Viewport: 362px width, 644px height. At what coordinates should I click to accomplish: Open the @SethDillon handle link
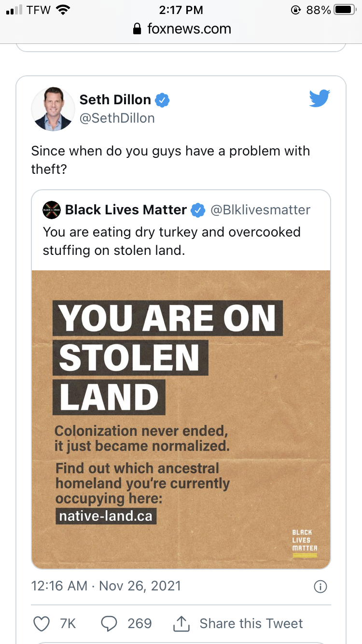point(117,118)
